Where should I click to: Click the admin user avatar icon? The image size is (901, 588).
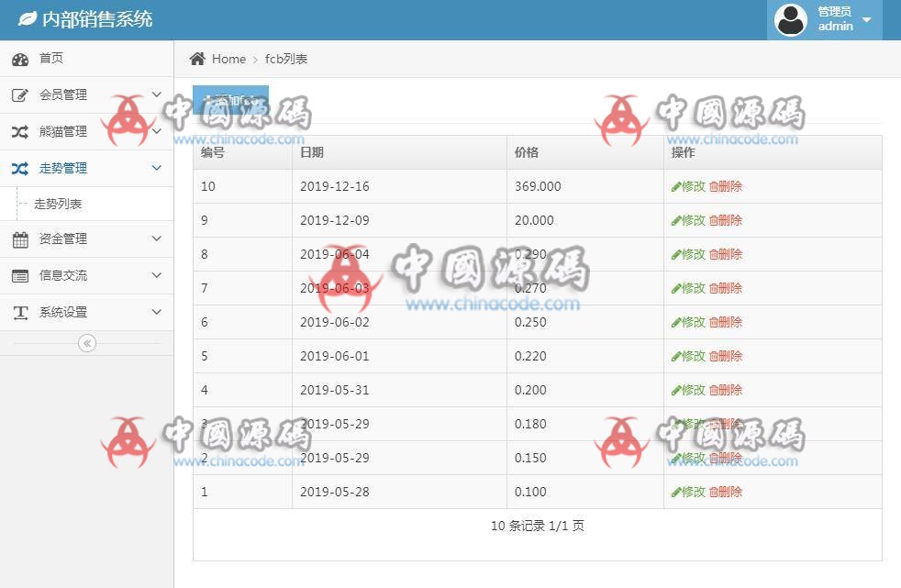[x=791, y=19]
